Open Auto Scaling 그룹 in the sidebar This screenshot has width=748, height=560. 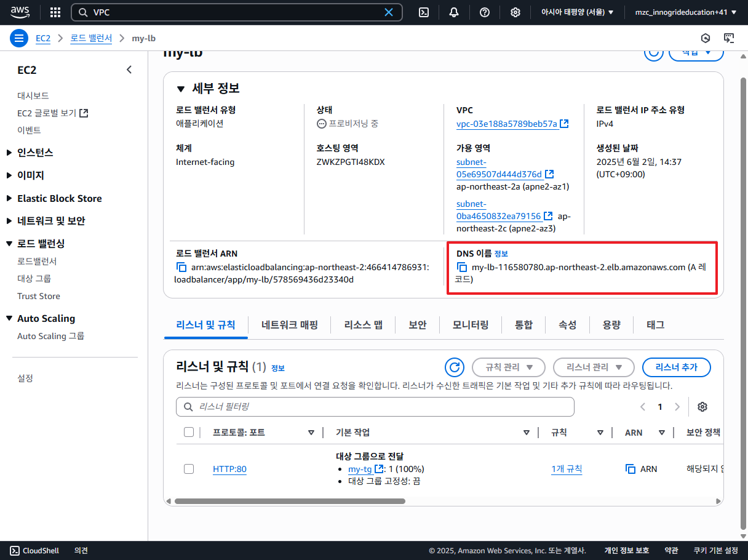coord(50,336)
